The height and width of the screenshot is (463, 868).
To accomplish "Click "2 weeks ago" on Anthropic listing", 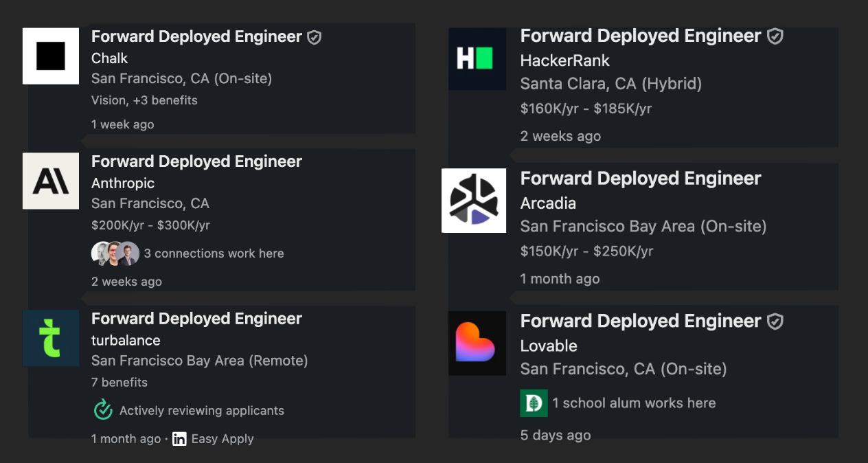I will (126, 282).
